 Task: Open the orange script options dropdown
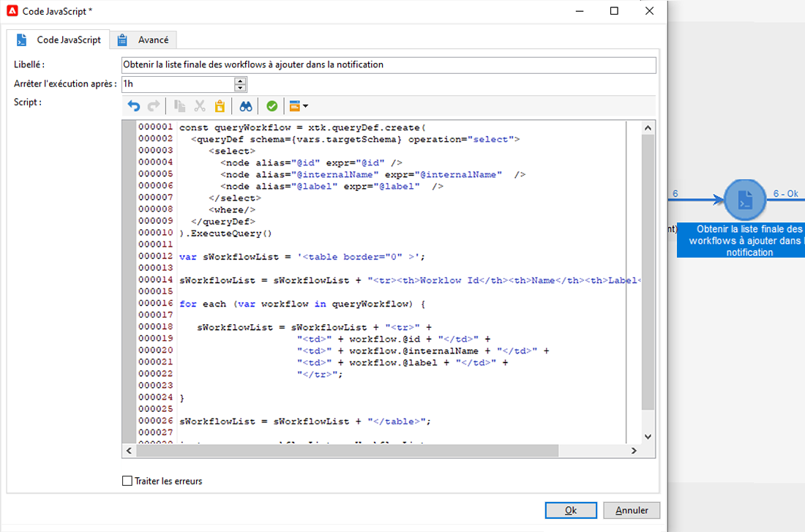[x=299, y=106]
